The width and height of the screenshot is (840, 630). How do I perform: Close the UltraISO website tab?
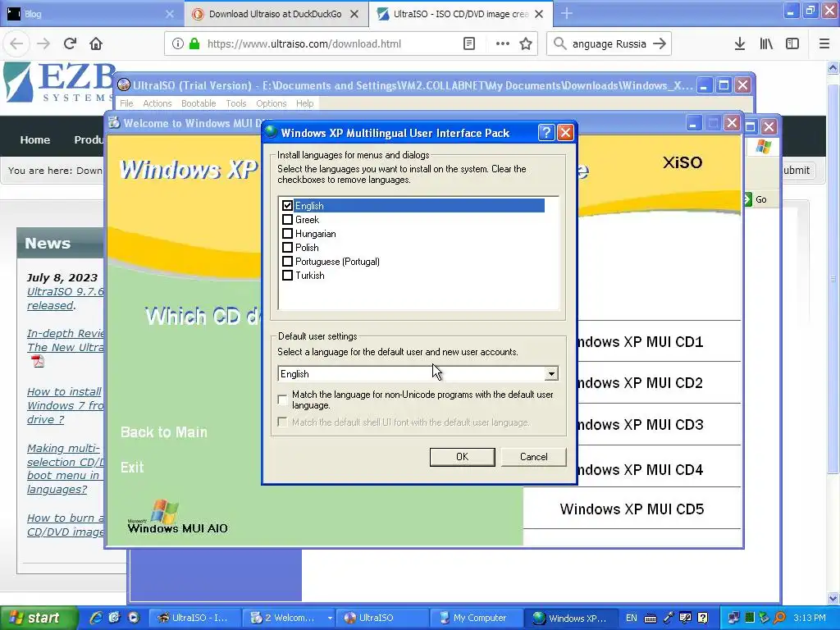[540, 14]
